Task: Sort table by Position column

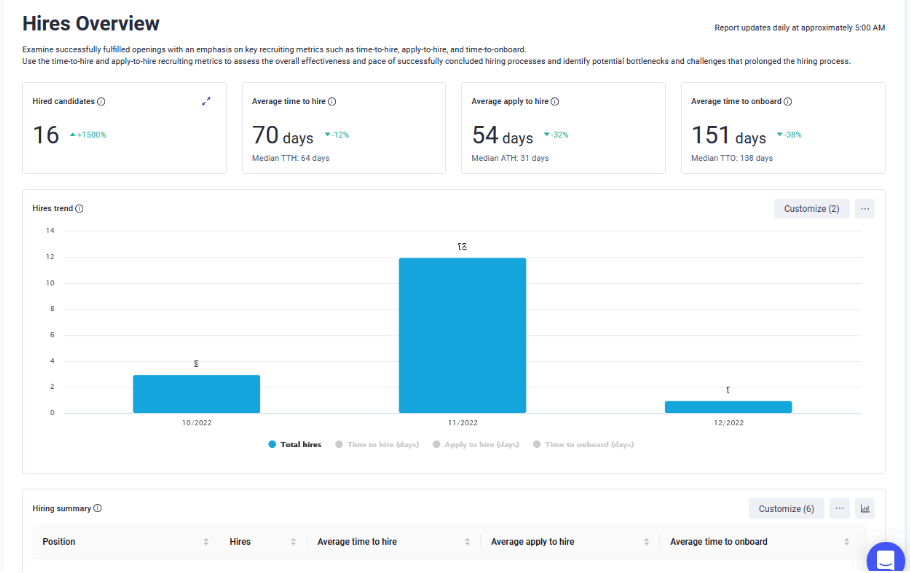Action: click(206, 542)
